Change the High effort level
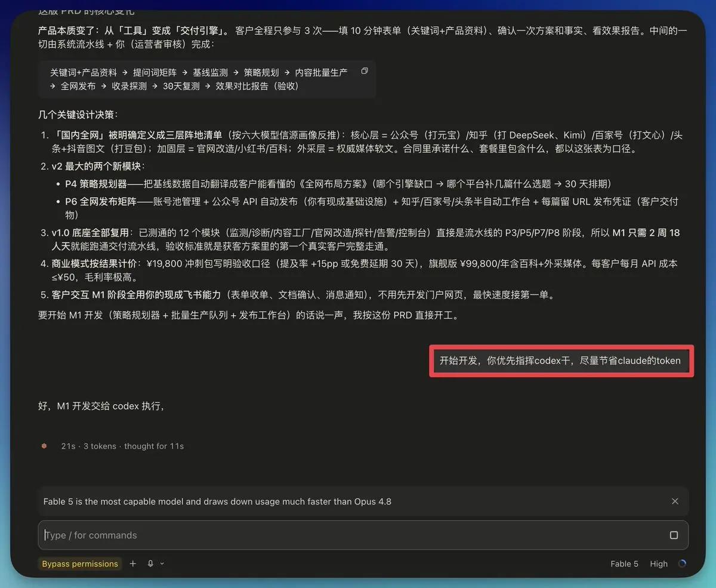Viewport: 716px width, 588px height. [x=659, y=564]
